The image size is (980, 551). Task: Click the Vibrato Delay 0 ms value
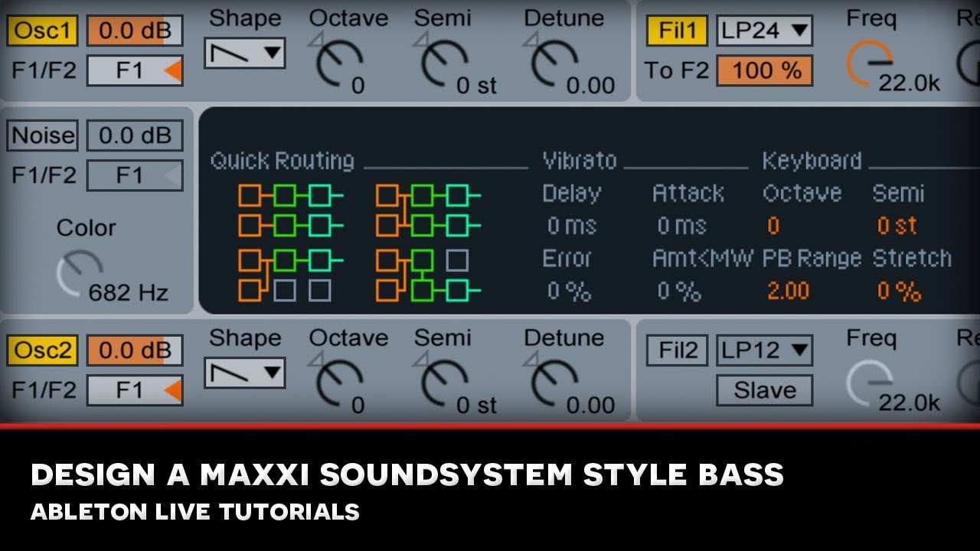click(571, 226)
